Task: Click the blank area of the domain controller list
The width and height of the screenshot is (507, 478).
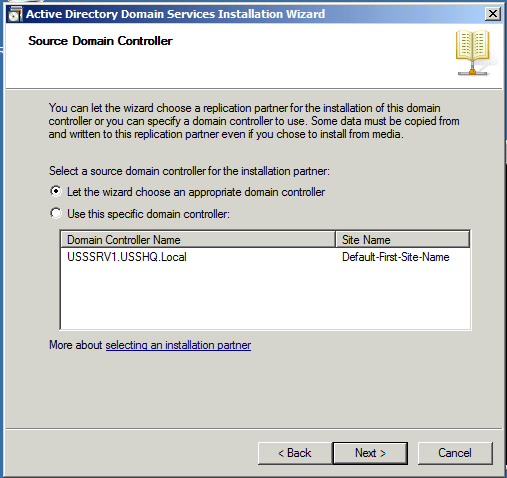Action: pyautogui.click(x=265, y=297)
